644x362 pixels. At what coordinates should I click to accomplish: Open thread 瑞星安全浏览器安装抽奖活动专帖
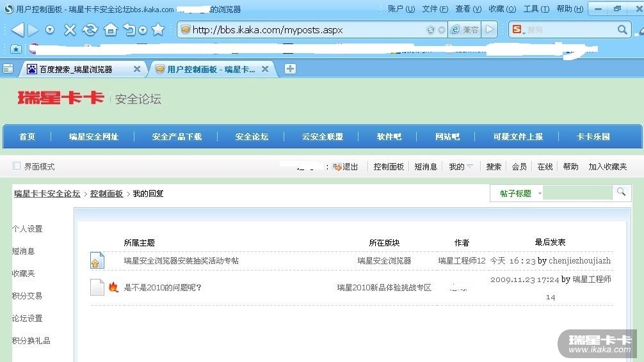[x=181, y=260]
